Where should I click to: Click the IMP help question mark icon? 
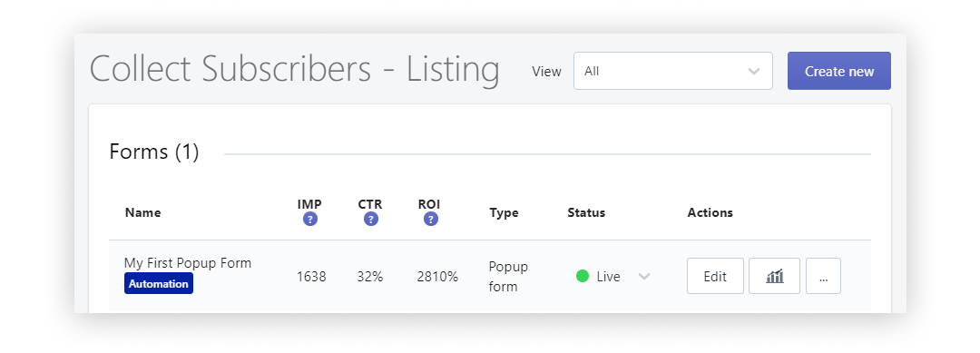(x=310, y=220)
